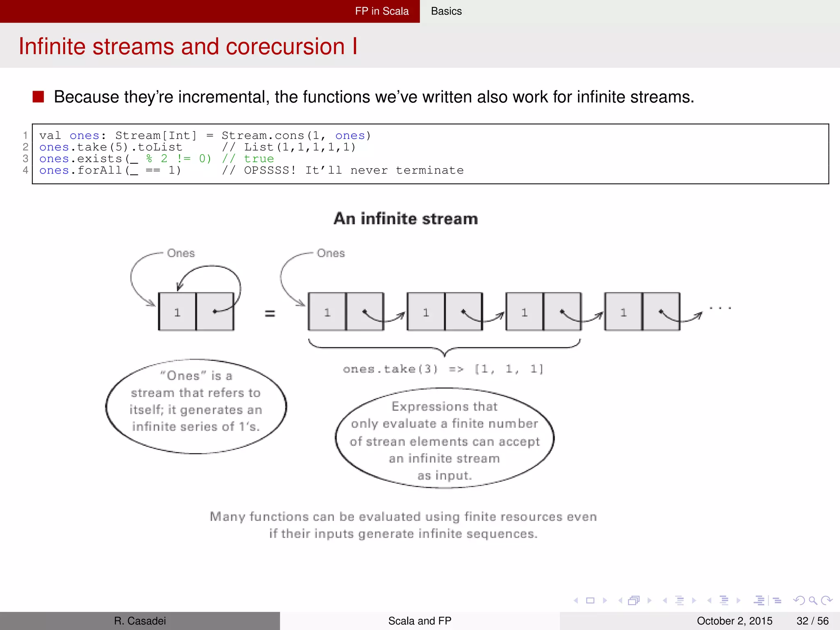Select the 'FP in Scala' header section
This screenshot has height=630, width=840.
382,11
